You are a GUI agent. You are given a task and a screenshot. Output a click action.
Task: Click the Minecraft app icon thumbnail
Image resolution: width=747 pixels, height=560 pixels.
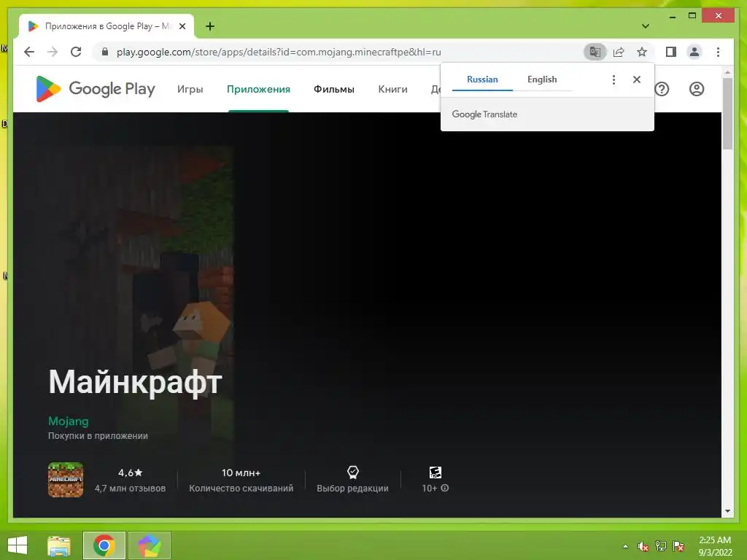66,480
